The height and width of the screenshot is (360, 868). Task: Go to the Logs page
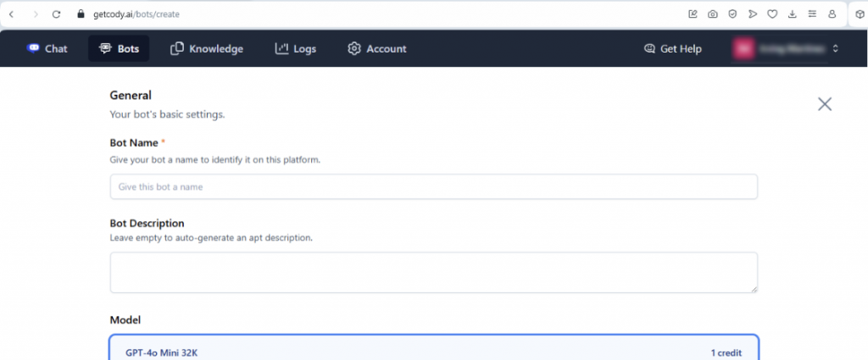(296, 49)
